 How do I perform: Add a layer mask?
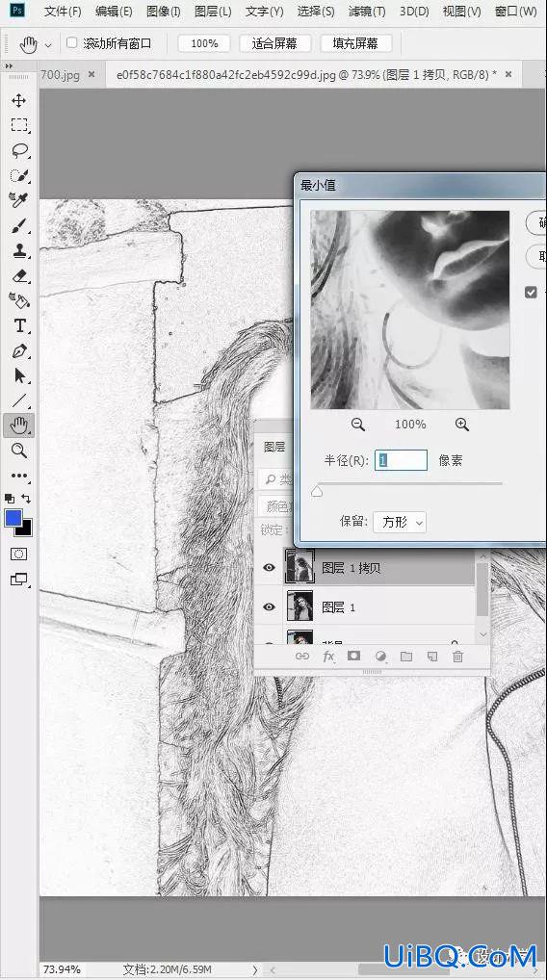[x=353, y=656]
